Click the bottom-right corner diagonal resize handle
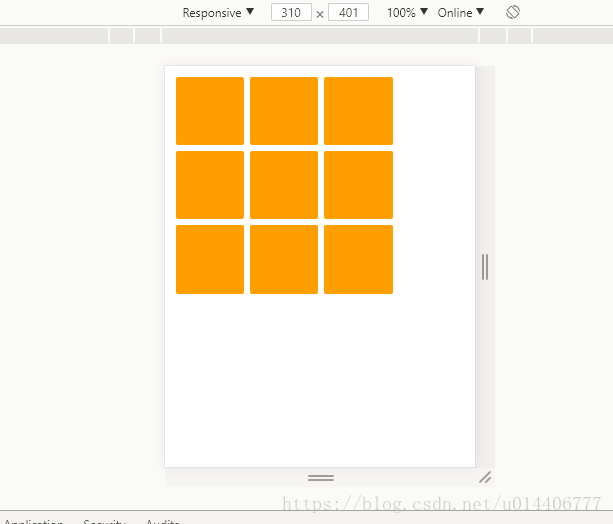This screenshot has width=613, height=524. pyautogui.click(x=485, y=477)
